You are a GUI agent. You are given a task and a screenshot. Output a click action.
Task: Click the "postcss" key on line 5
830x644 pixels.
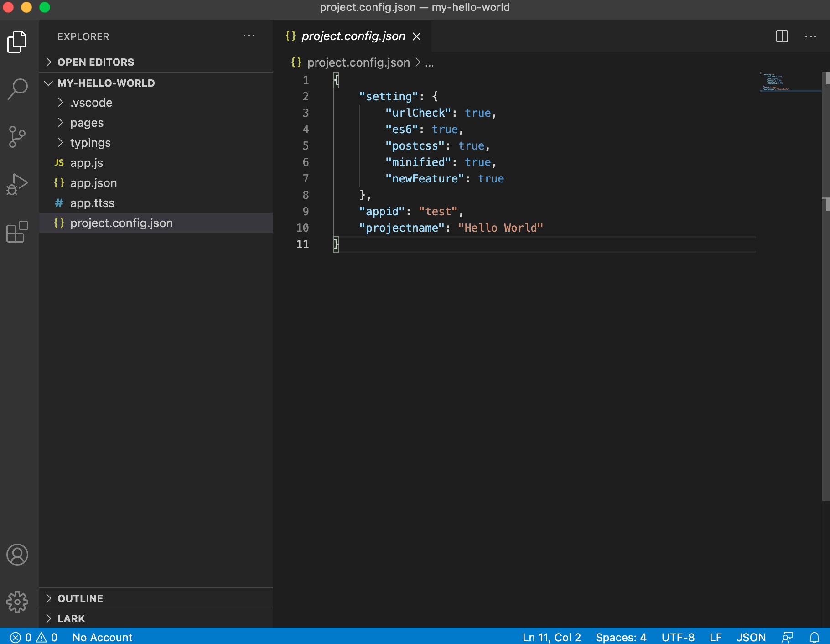[415, 145]
